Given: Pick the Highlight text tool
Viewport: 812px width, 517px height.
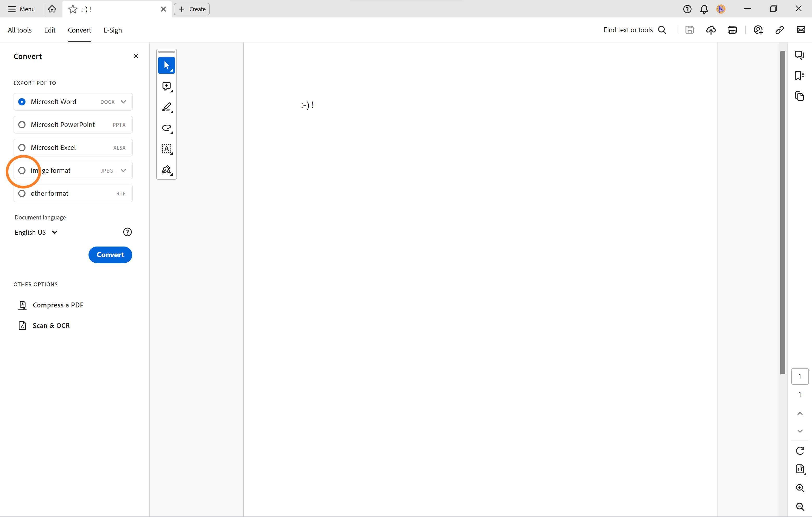Looking at the screenshot, I should click(x=167, y=107).
